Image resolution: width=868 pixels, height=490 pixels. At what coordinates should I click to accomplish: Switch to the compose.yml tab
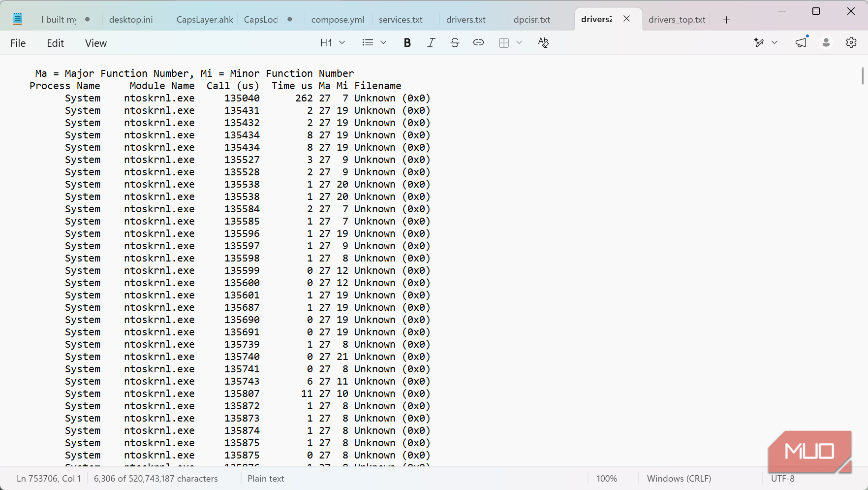click(338, 20)
